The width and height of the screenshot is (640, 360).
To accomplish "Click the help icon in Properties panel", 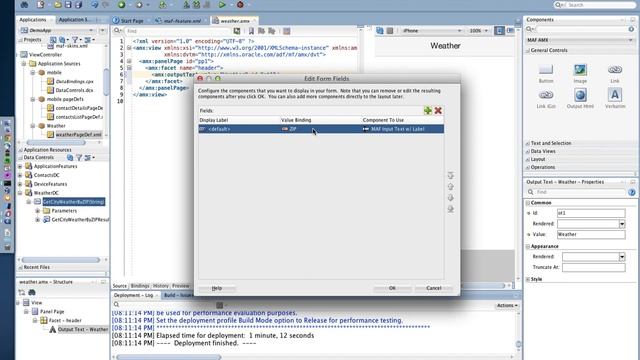I will tap(631, 192).
